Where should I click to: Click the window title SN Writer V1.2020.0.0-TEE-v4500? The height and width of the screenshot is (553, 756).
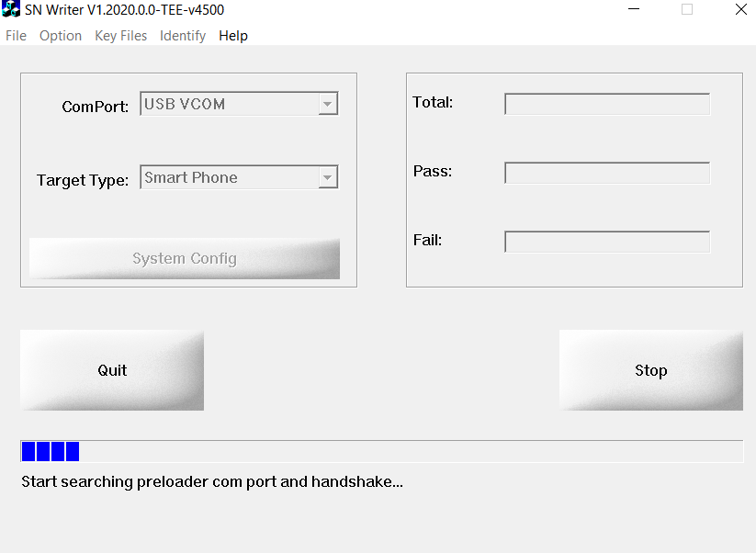(x=124, y=9)
